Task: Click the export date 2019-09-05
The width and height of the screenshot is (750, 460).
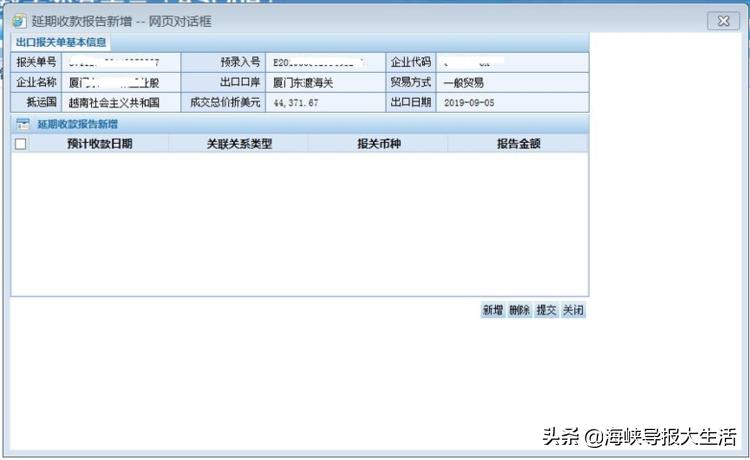Action: [x=469, y=103]
